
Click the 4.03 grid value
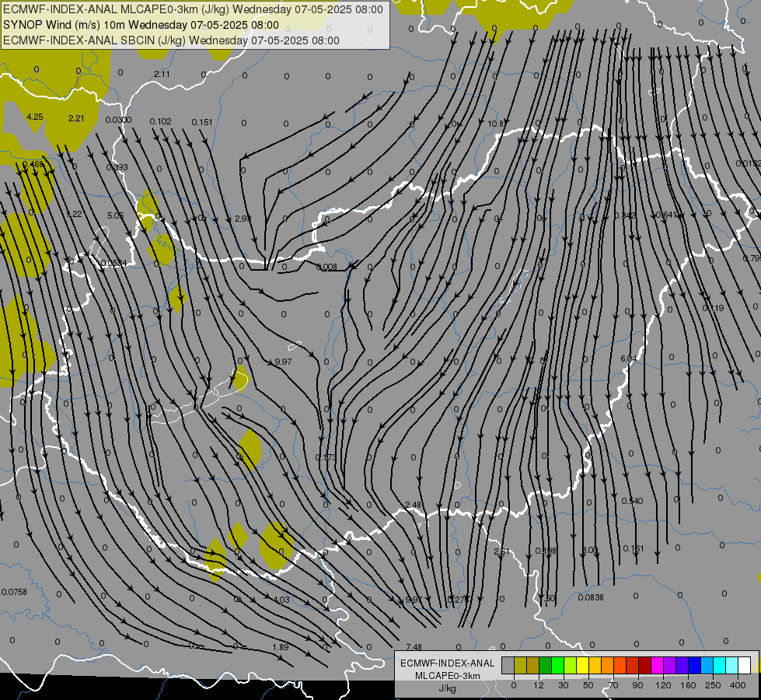pyautogui.click(x=281, y=600)
